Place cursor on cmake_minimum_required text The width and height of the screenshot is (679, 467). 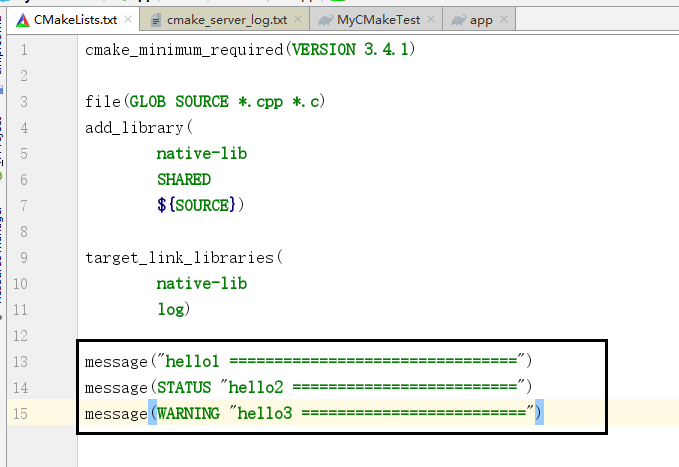184,50
